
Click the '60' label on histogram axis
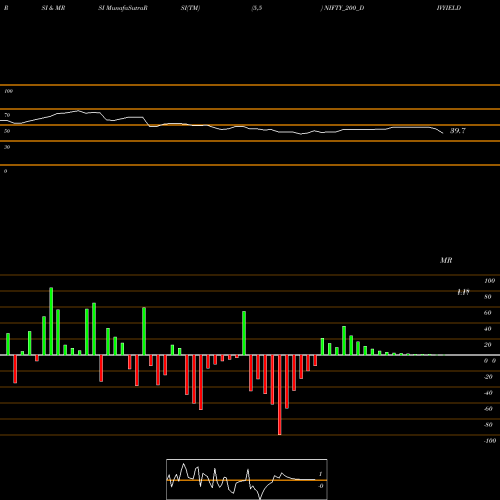pyautogui.click(x=488, y=313)
